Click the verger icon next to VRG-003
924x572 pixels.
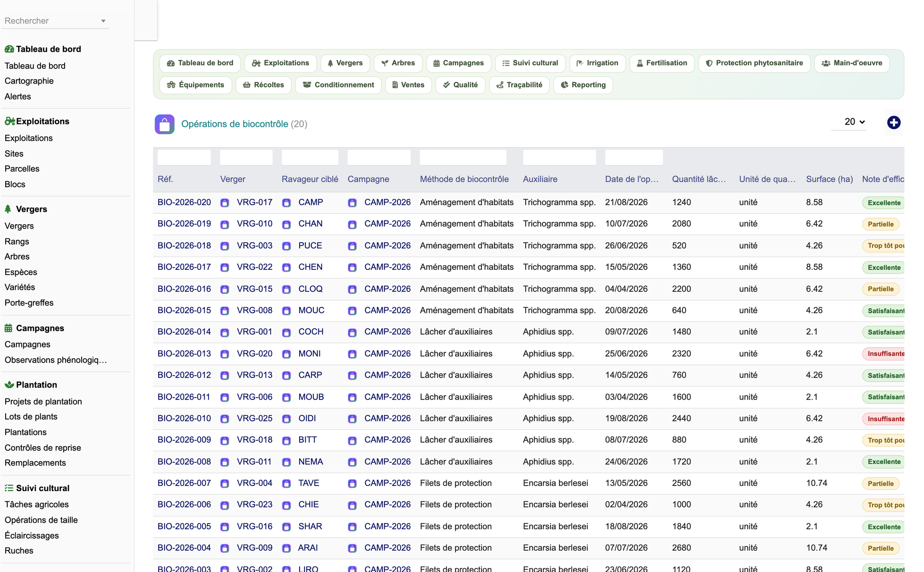pos(225,246)
